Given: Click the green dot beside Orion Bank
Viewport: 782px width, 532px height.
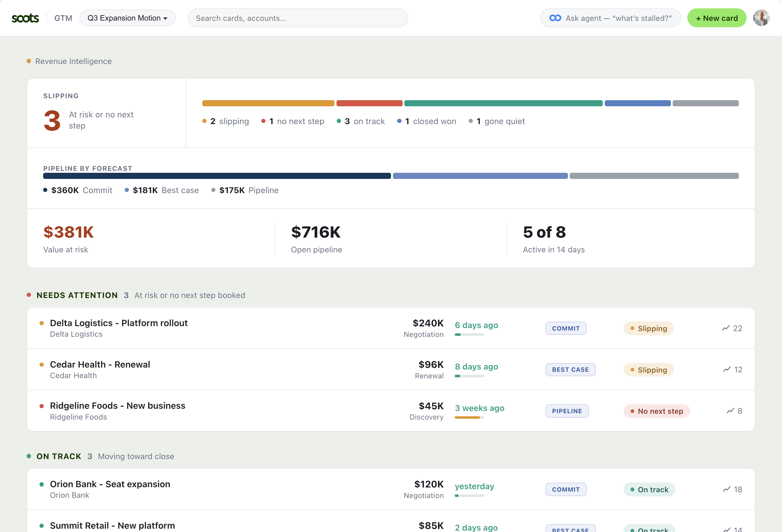Looking at the screenshot, I should 42,484.
